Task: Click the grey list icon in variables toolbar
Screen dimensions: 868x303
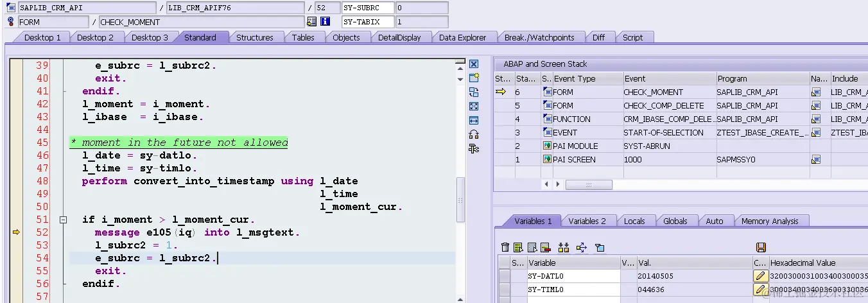Action: [532, 247]
